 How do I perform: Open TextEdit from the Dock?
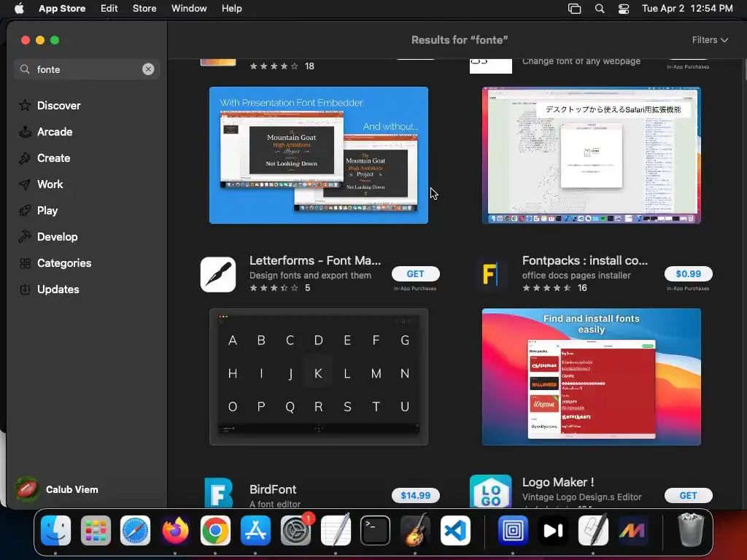tap(336, 530)
